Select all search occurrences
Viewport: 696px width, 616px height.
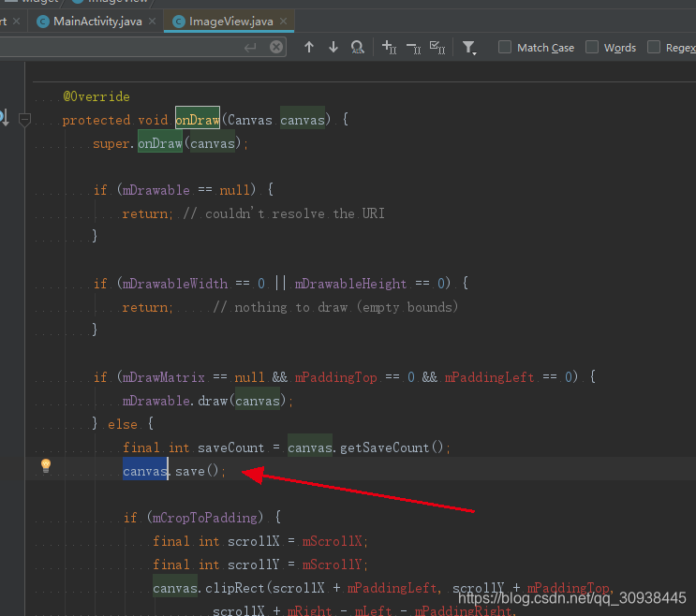tap(437, 47)
